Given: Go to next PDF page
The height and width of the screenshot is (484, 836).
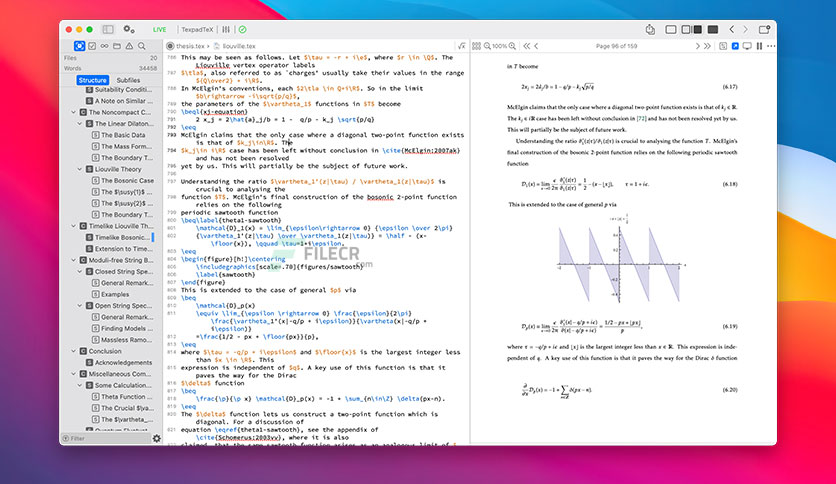Looking at the screenshot, I should pyautogui.click(x=697, y=46).
